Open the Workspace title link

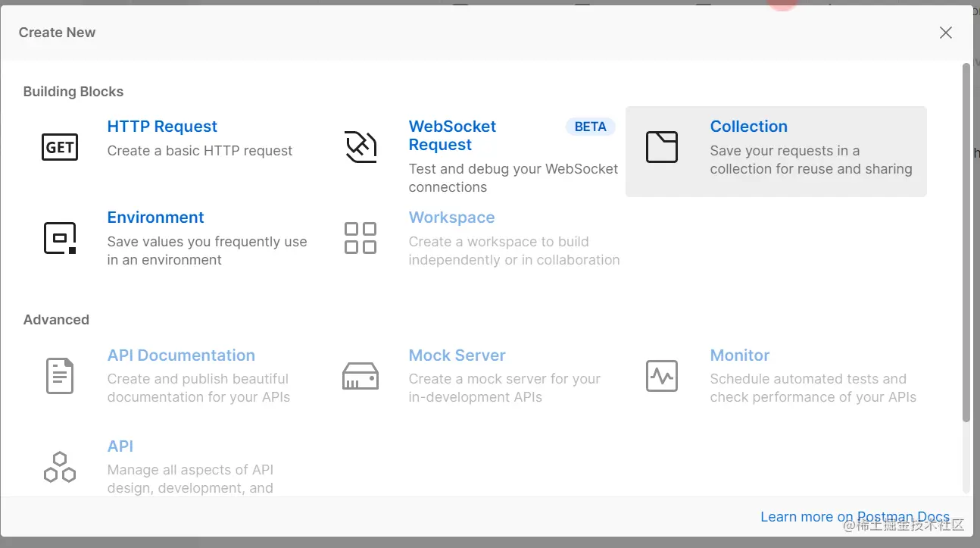(451, 218)
